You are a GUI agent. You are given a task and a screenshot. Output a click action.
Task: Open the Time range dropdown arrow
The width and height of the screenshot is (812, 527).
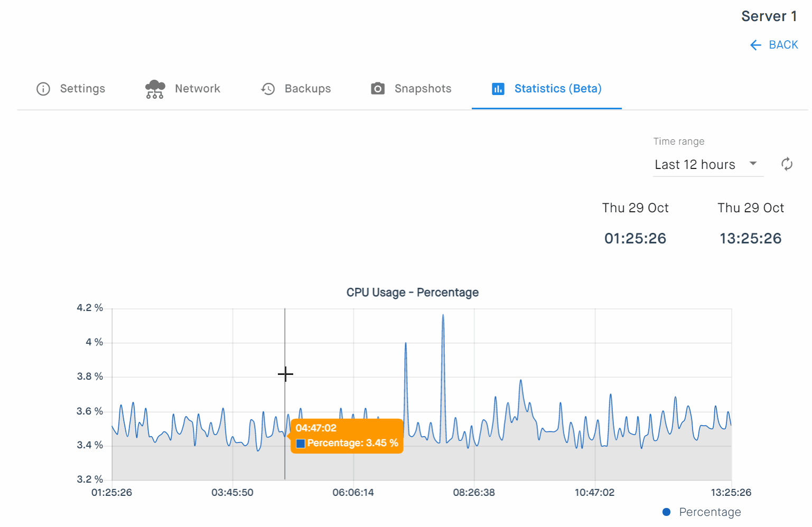(753, 163)
